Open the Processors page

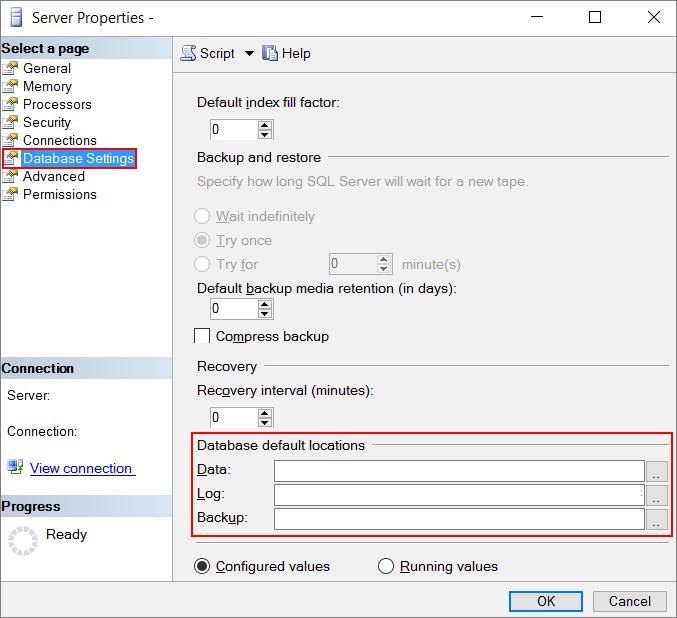[57, 105]
